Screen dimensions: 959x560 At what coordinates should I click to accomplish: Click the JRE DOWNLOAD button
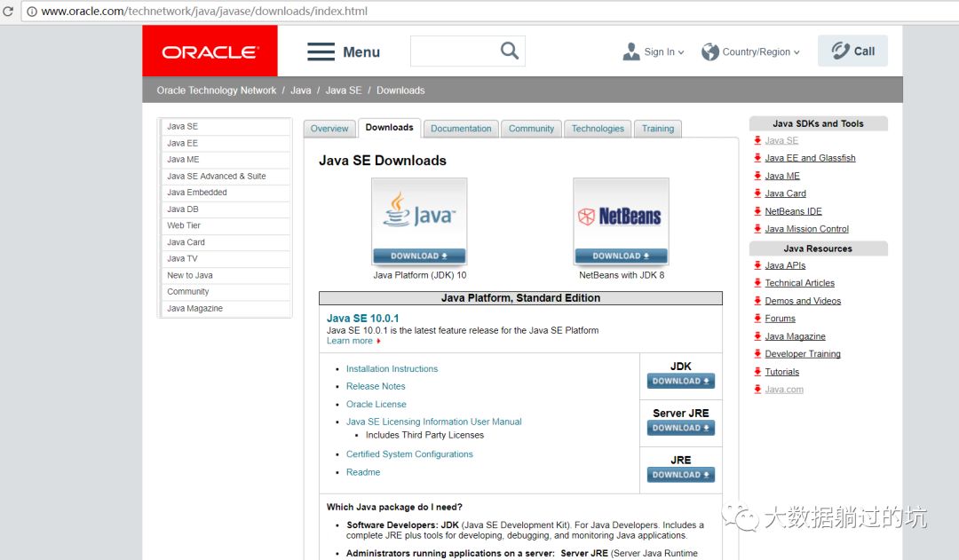(681, 475)
